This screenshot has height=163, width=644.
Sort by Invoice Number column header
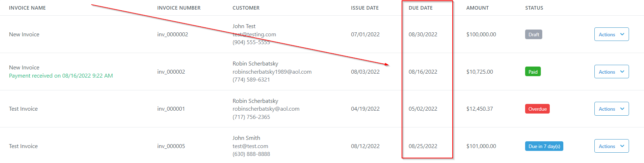[x=179, y=8]
